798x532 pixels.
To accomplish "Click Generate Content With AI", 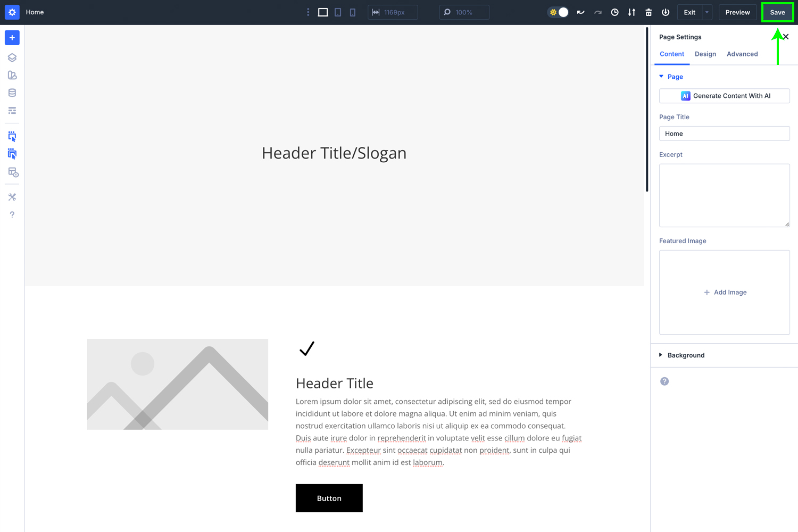I will pos(724,96).
